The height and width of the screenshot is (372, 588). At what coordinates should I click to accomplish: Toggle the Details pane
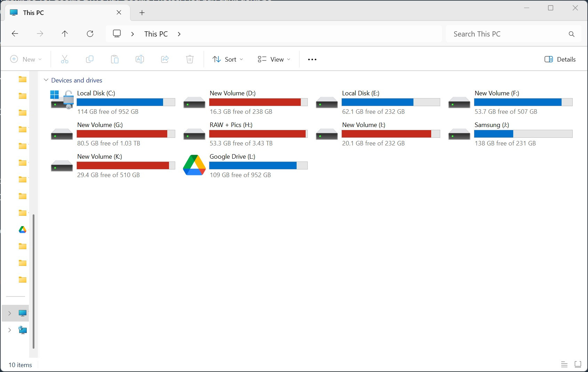tap(560, 59)
